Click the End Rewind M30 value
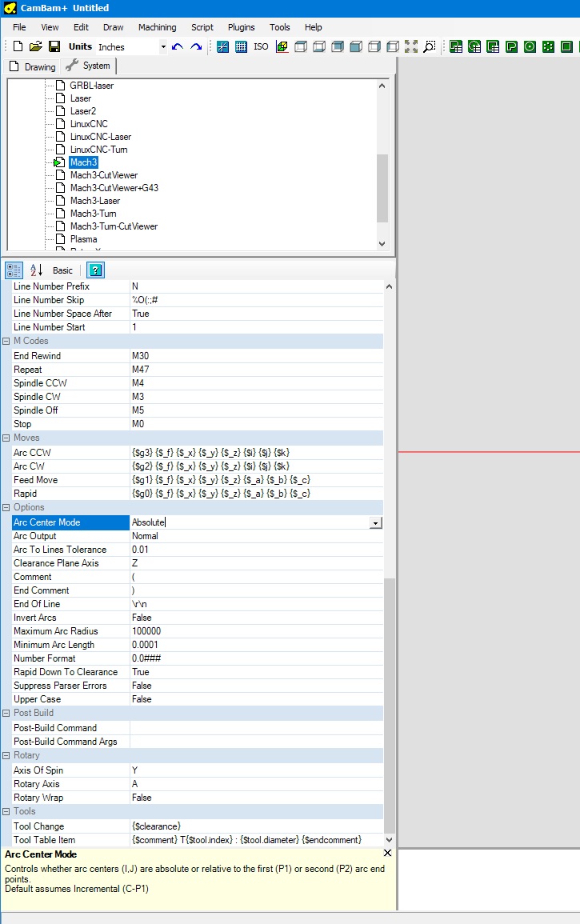Viewport: 580px width, 924px height. point(257,356)
